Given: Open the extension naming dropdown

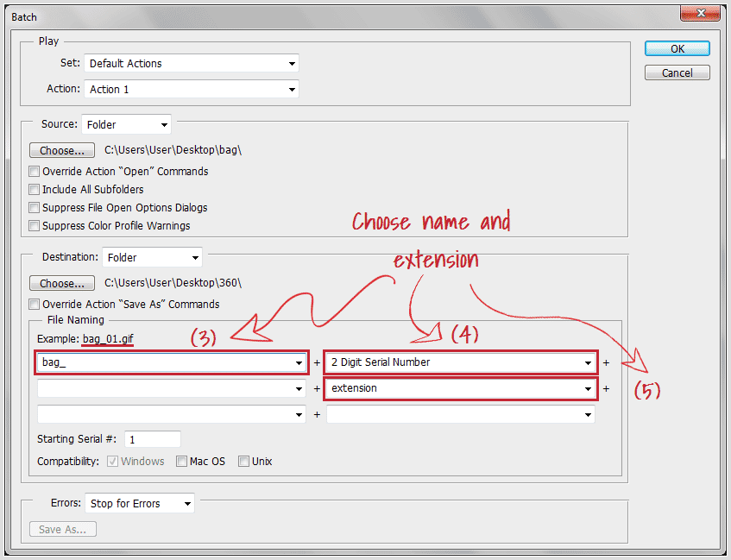Looking at the screenshot, I should (461, 388).
